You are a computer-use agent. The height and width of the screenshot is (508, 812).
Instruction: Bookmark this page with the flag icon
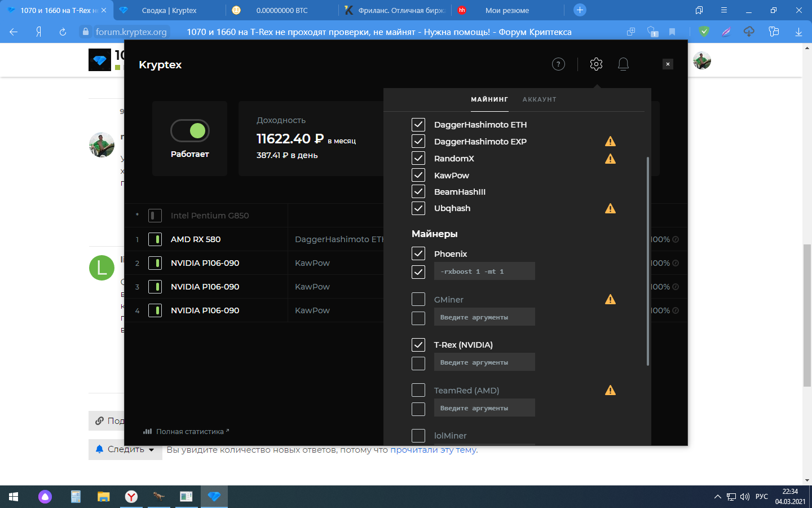click(672, 32)
